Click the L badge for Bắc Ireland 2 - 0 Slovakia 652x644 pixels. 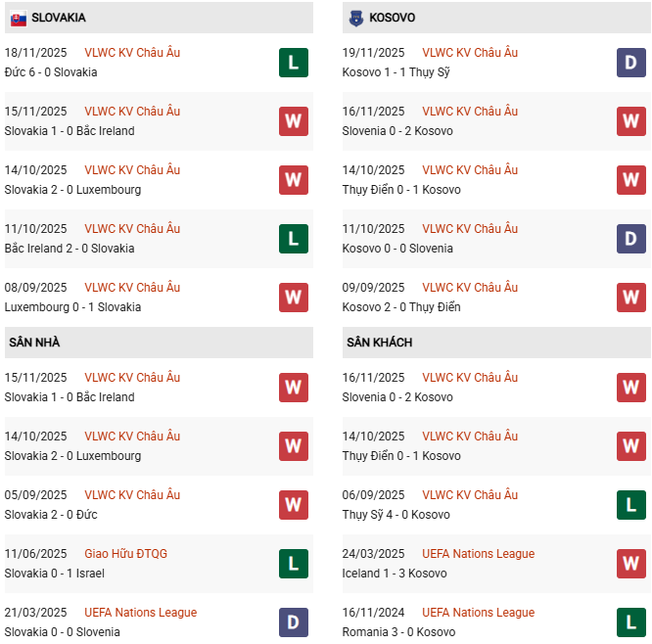pyautogui.click(x=293, y=239)
